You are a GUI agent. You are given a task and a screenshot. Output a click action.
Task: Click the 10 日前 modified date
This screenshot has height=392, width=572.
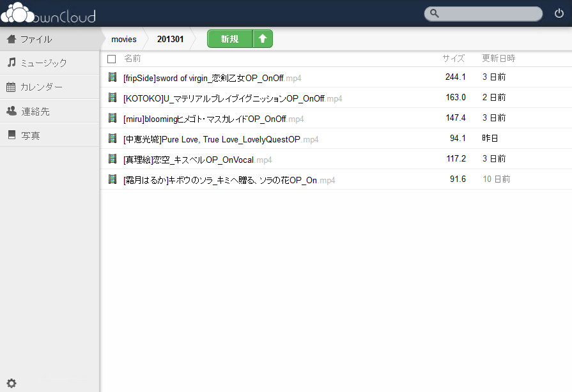pos(497,179)
